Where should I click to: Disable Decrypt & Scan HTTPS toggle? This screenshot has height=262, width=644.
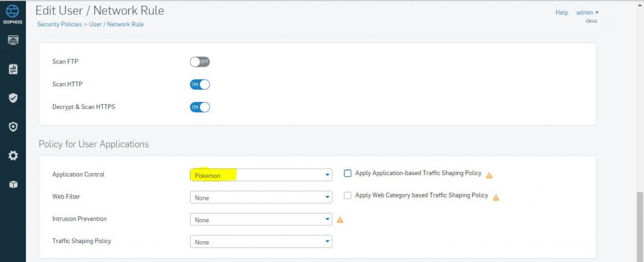coord(200,107)
